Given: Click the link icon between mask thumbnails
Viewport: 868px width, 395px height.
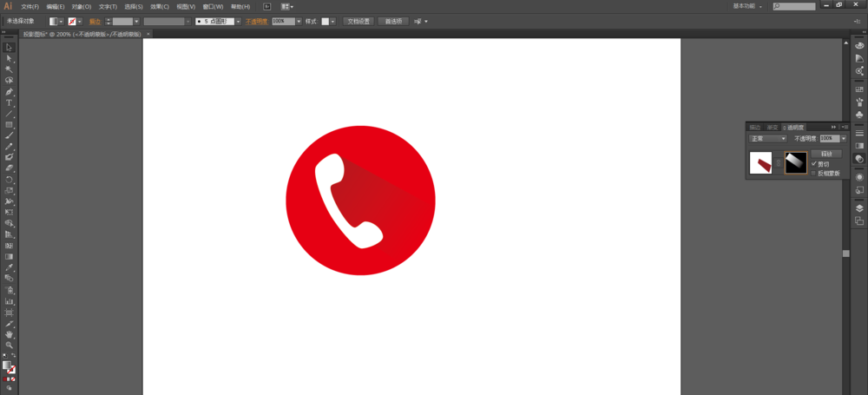Looking at the screenshot, I should pyautogui.click(x=779, y=163).
